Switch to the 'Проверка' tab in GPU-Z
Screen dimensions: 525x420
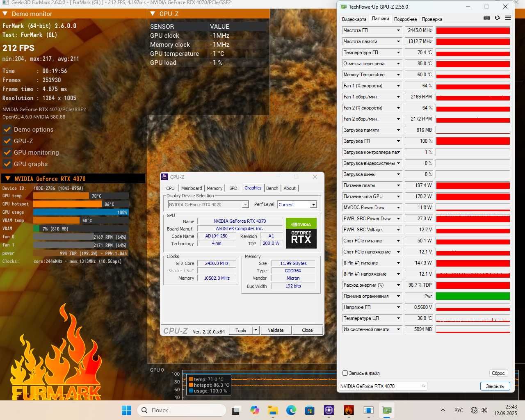coord(432,19)
